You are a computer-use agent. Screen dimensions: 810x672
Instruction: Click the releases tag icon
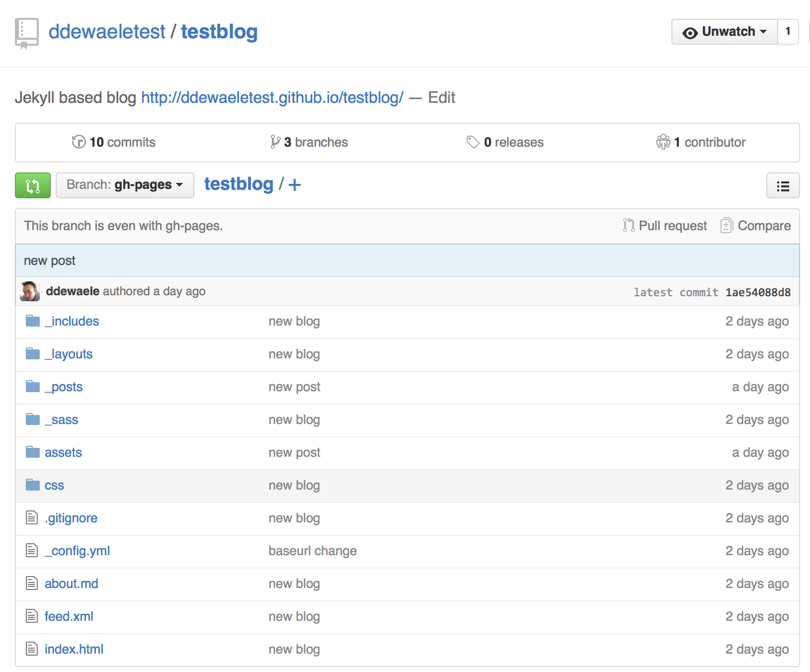point(473,142)
